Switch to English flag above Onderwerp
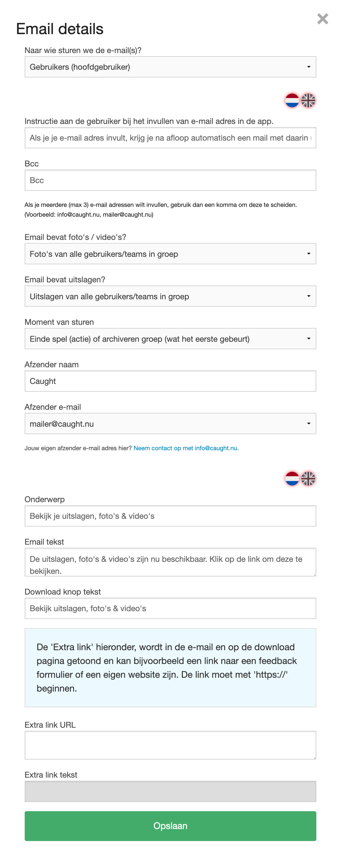Image resolution: width=341 pixels, height=868 pixels. 308,479
